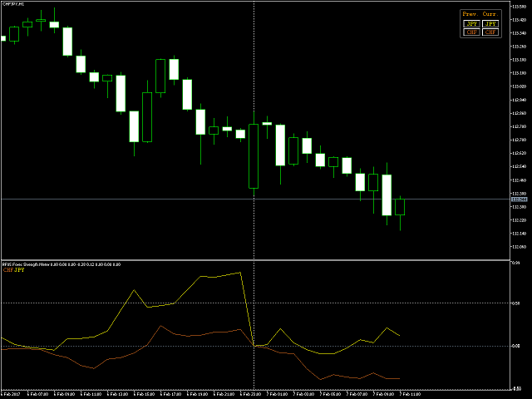This screenshot has height=399, width=532.
Task: Click the Curr. column header label
Action: click(x=491, y=15)
